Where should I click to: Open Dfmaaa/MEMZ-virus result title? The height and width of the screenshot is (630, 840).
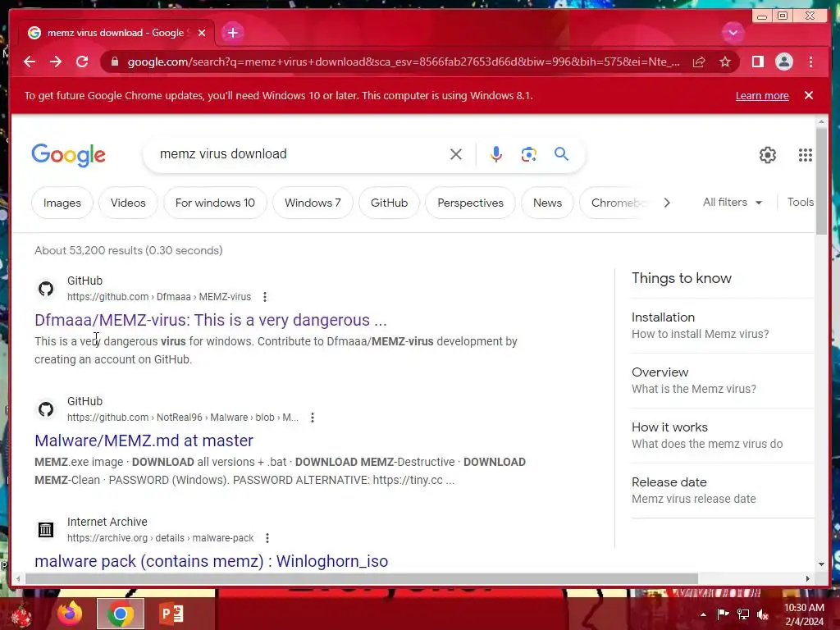(x=211, y=320)
